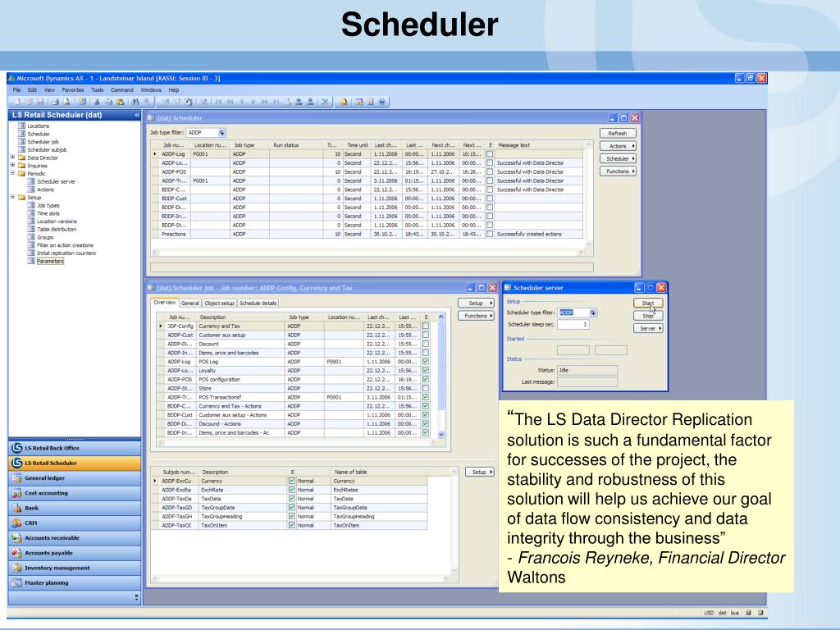Collapse the navigation pane with double chevron
Screen dimensions: 840x630
click(137, 115)
